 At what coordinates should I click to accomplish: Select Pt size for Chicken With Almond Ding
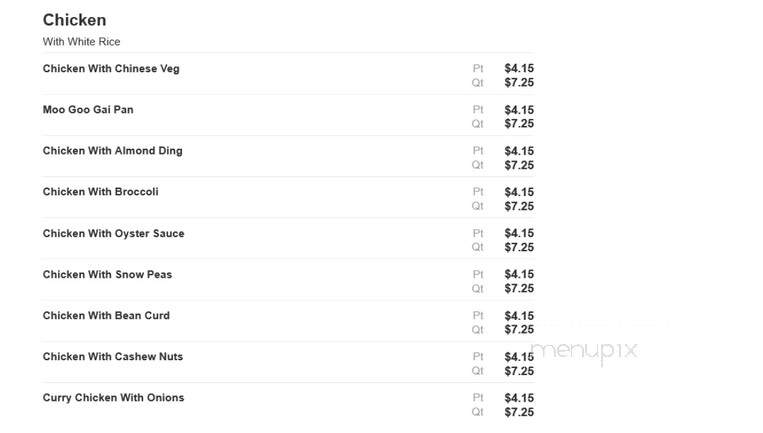(x=478, y=151)
